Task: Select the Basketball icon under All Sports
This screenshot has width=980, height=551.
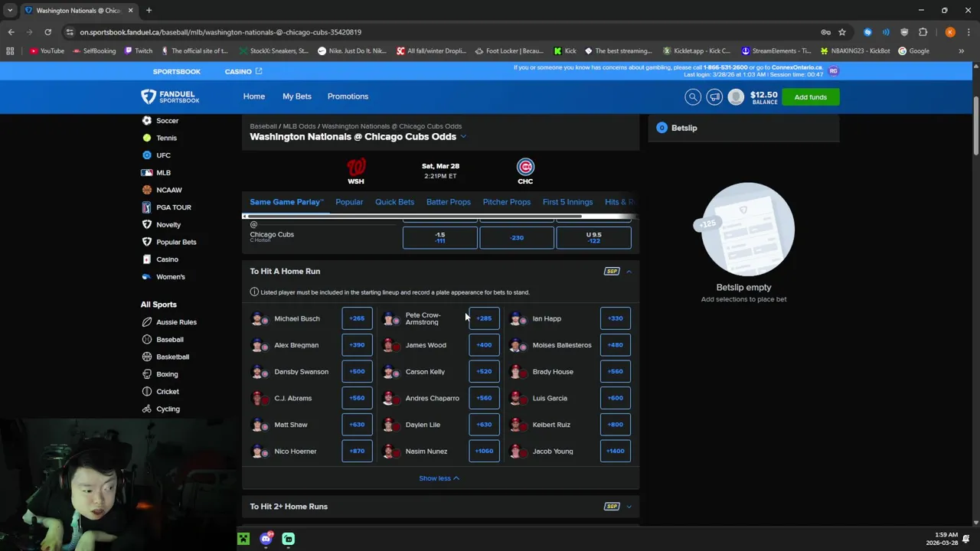Action: (147, 357)
